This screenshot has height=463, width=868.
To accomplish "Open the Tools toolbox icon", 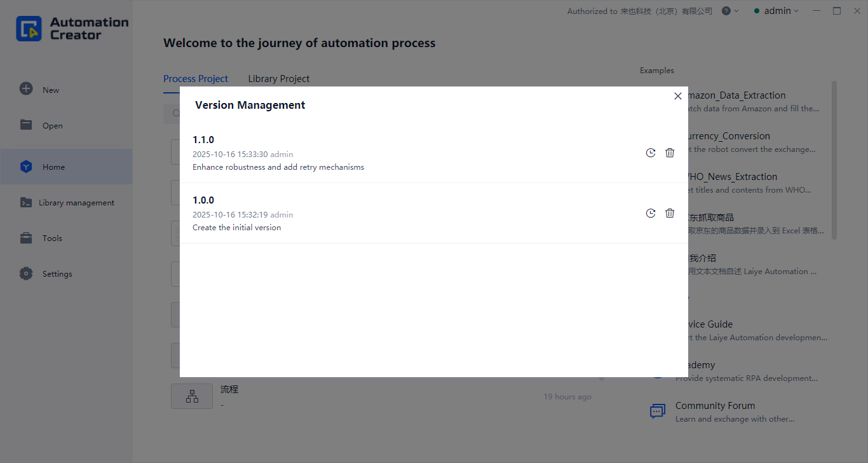I will click(26, 238).
